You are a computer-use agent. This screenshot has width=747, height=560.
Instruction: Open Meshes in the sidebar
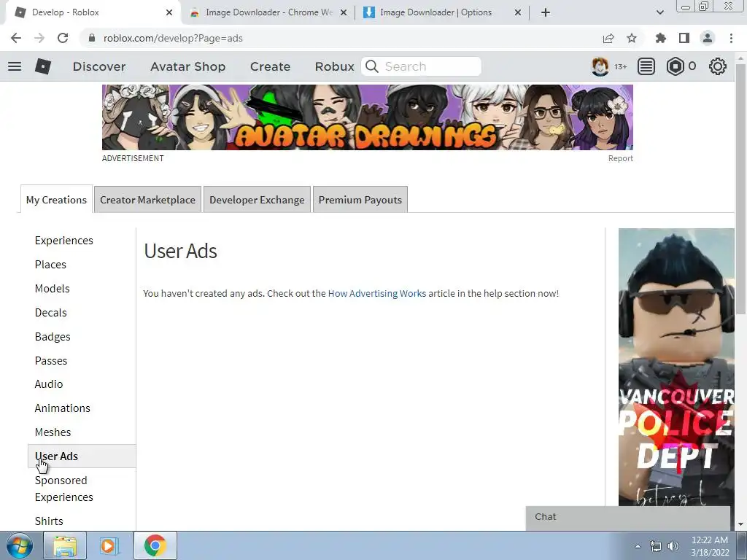(x=53, y=432)
